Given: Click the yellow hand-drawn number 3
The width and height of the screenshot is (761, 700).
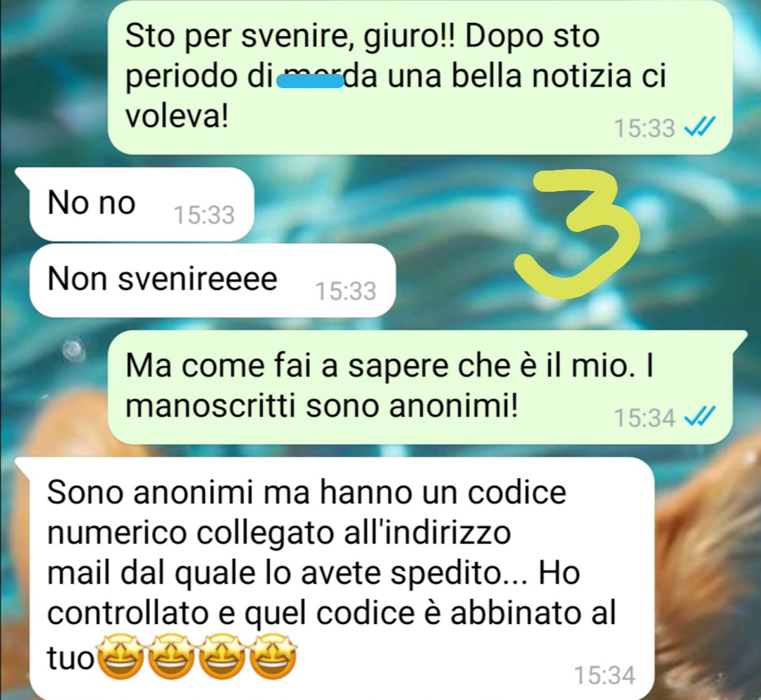Looking at the screenshot, I should point(578,234).
